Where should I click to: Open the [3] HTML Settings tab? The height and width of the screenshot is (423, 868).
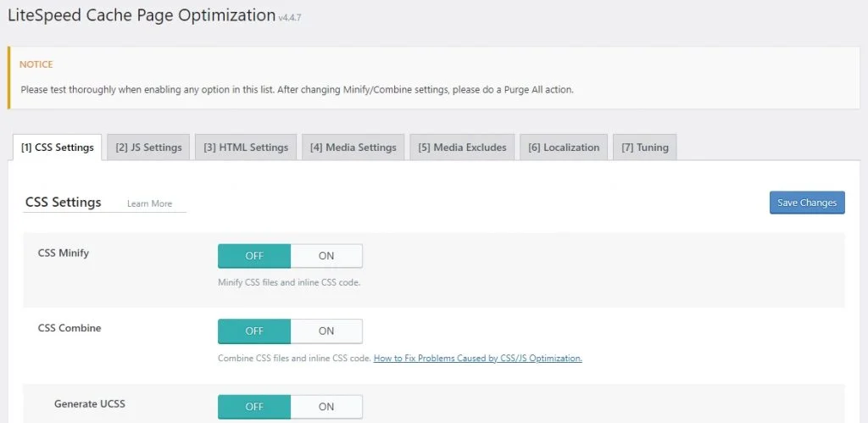click(x=246, y=147)
